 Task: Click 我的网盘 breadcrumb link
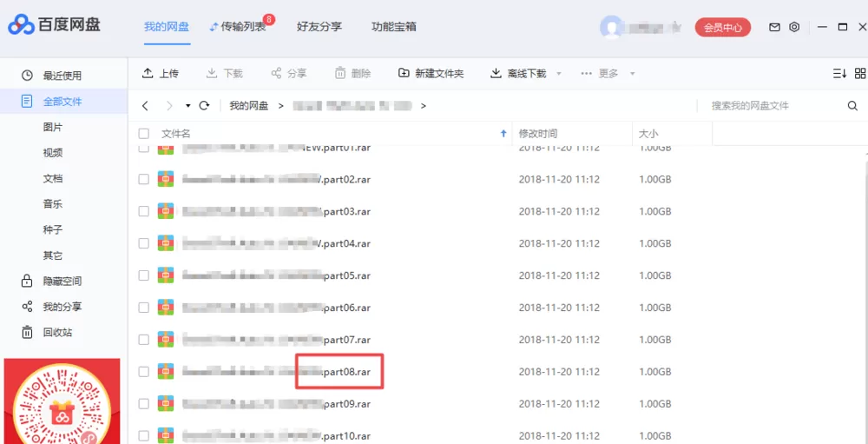(x=249, y=105)
